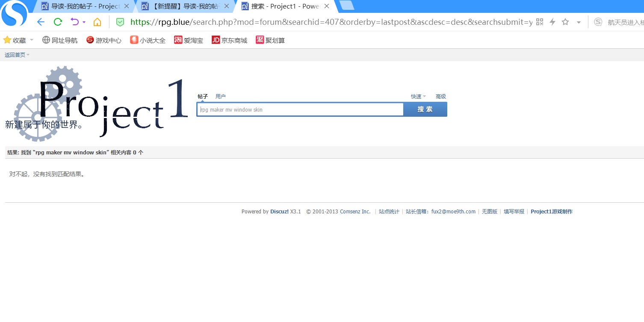
Task: Open 高级 advanced search link
Action: pyautogui.click(x=441, y=97)
